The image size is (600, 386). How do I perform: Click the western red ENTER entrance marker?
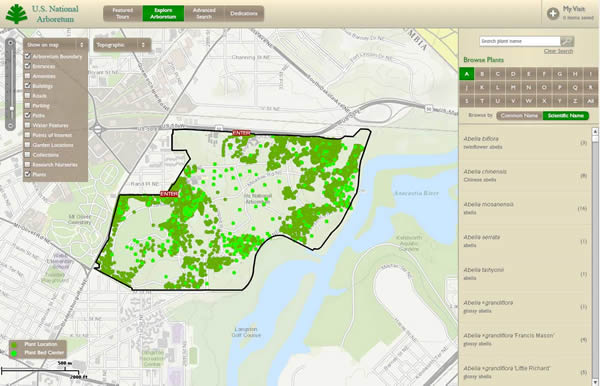click(169, 194)
